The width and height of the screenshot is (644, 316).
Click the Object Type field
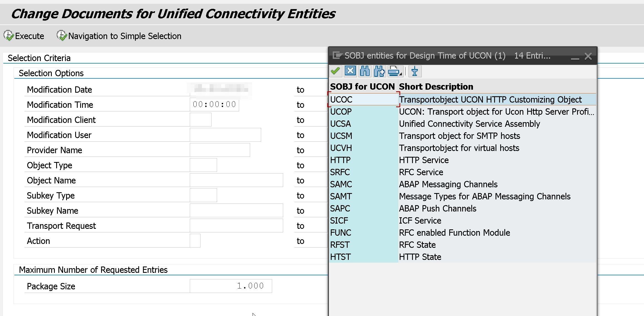tap(203, 165)
